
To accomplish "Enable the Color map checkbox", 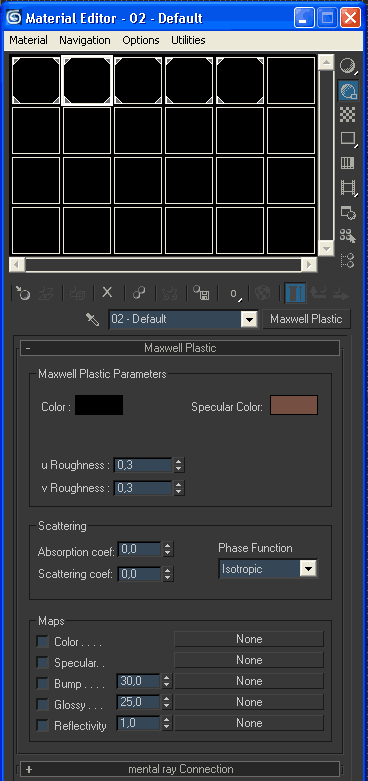I will [x=42, y=642].
